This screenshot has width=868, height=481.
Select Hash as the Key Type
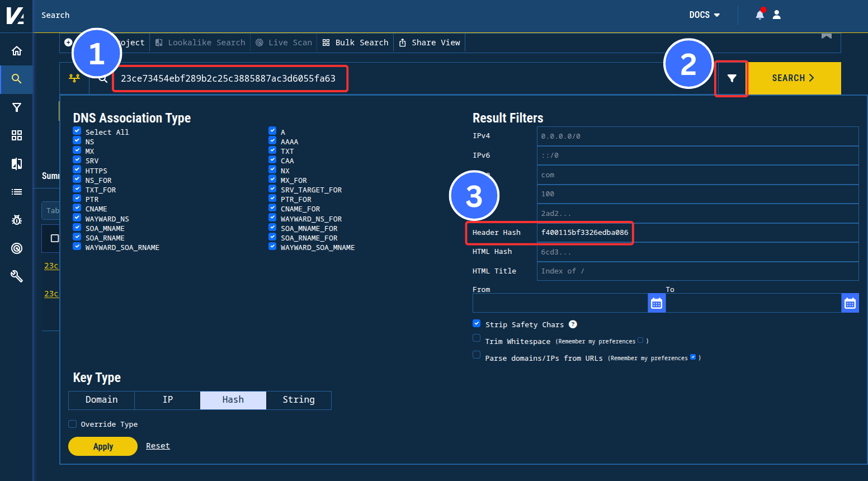pos(233,399)
